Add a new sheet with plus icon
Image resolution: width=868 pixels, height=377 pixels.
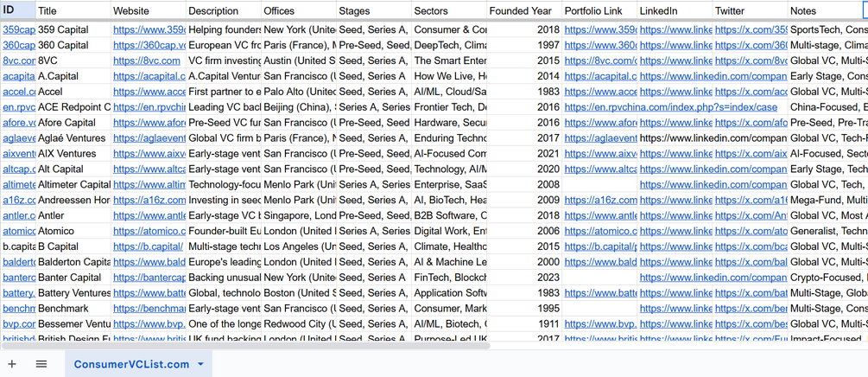click(11, 364)
